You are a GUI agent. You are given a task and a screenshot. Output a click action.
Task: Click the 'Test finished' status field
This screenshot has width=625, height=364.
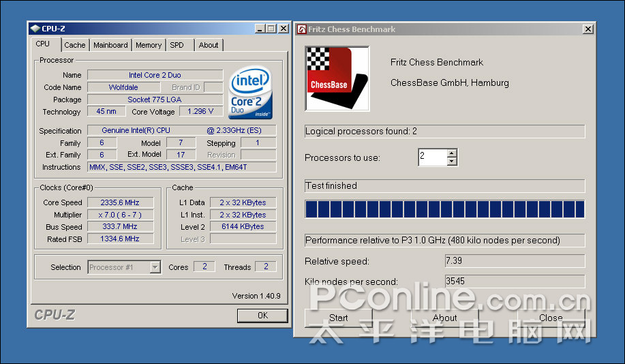click(x=445, y=186)
